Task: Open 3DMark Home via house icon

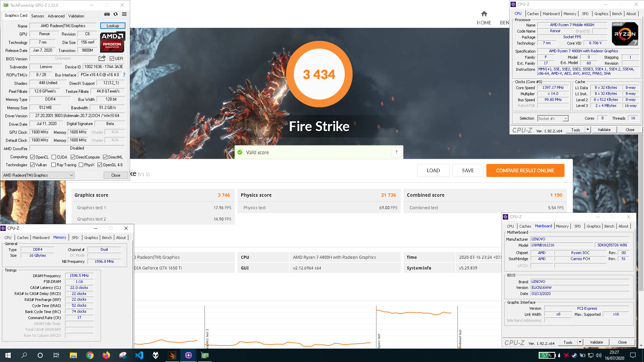Action: (x=484, y=14)
